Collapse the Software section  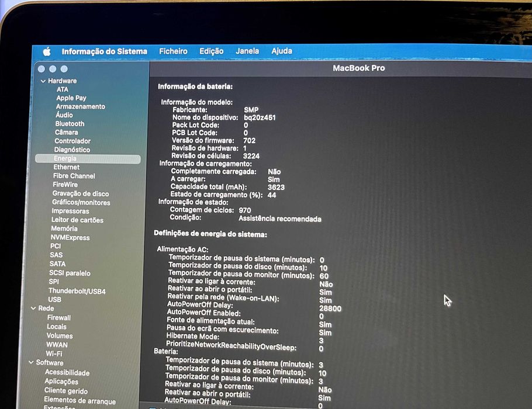[31, 362]
